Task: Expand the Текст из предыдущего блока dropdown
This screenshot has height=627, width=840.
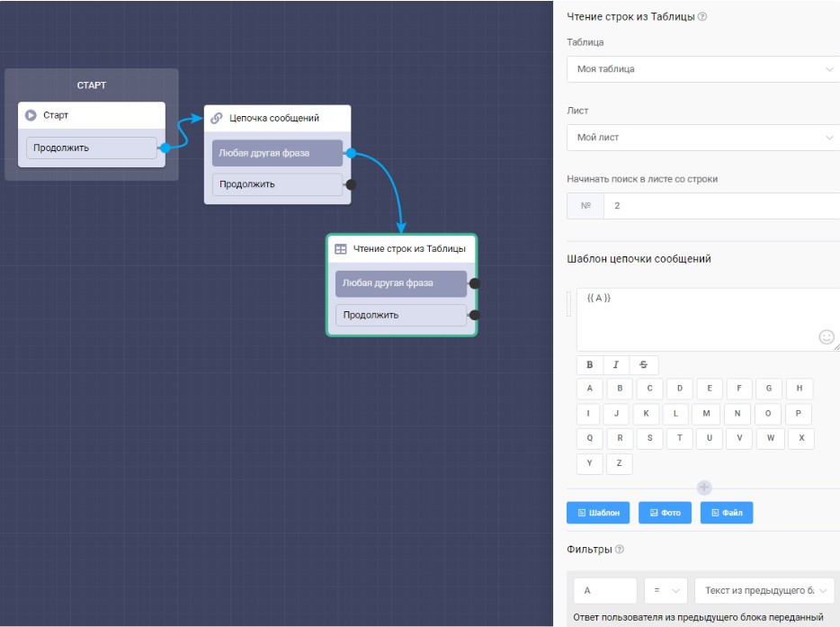Action: (x=764, y=591)
